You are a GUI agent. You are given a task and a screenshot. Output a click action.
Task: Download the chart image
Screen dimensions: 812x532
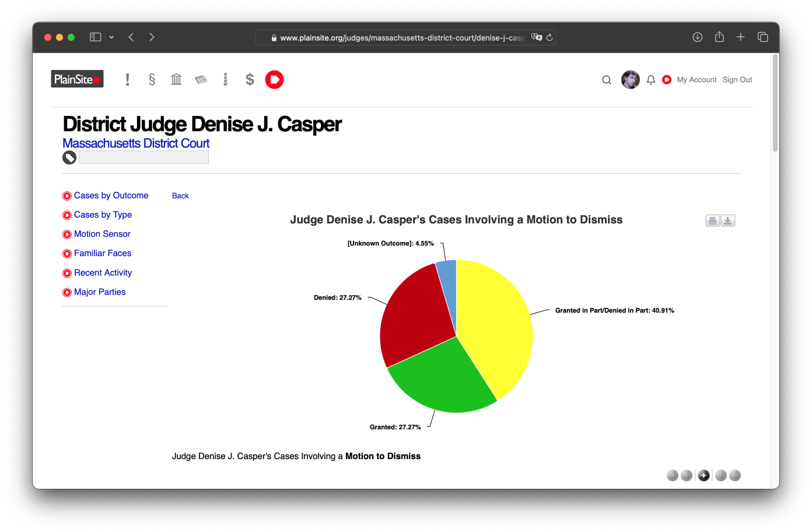pyautogui.click(x=728, y=220)
